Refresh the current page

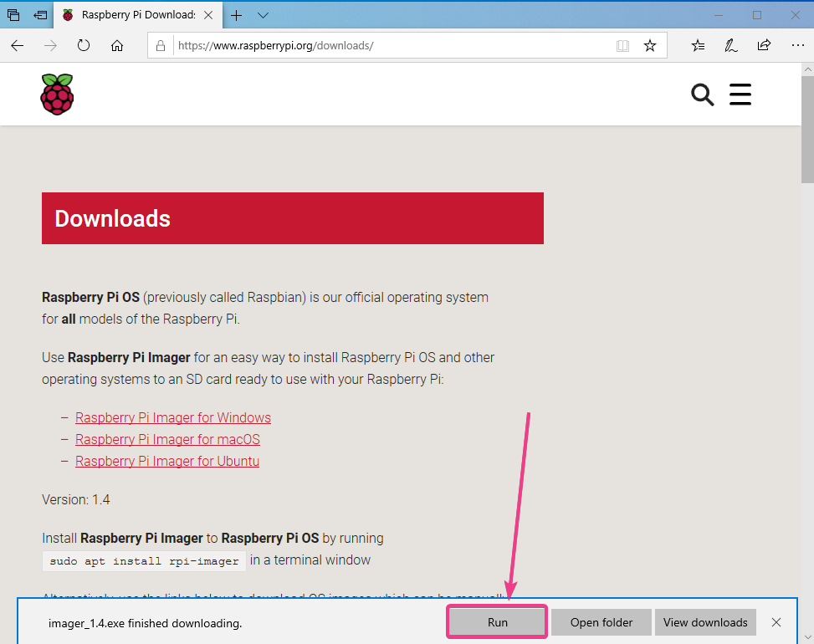(84, 46)
